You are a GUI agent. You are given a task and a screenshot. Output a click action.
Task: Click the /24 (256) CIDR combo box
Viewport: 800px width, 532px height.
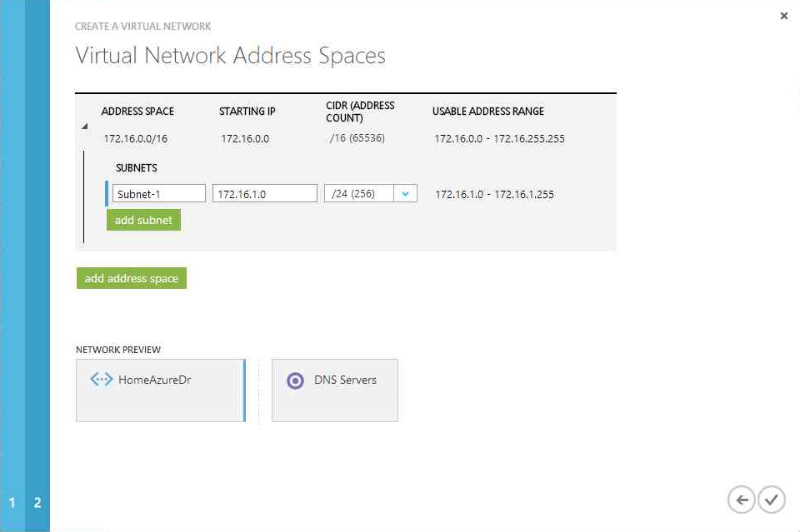point(370,194)
